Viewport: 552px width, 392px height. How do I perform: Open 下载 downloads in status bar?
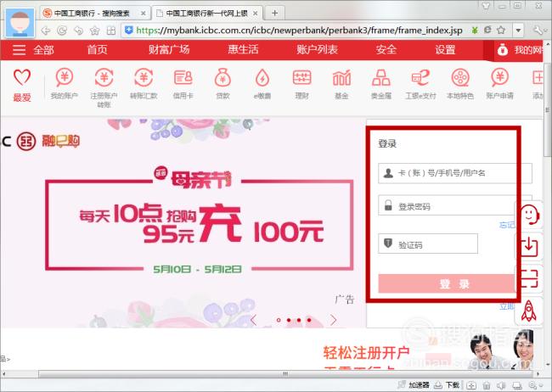[x=447, y=385]
